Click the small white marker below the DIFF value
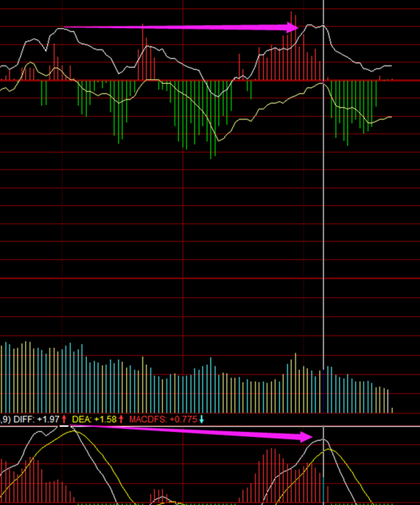 63,426
